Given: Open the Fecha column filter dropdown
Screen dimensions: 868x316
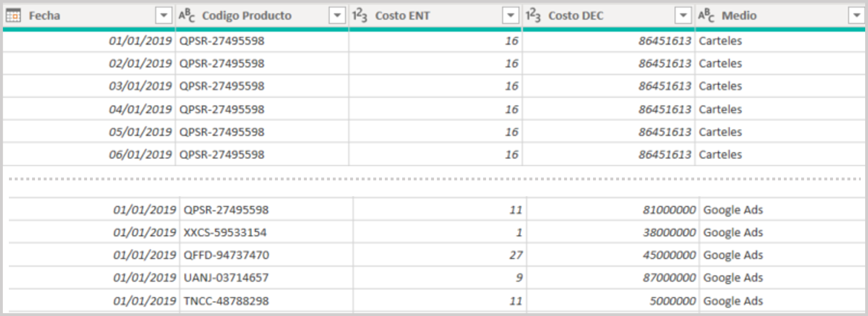Looking at the screenshot, I should point(163,15).
